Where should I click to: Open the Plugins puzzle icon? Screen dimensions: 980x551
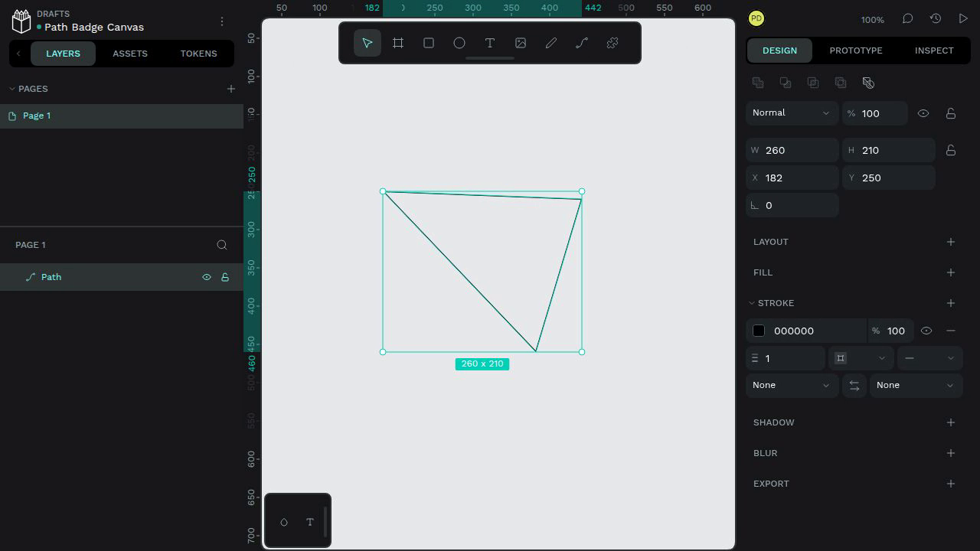click(612, 43)
